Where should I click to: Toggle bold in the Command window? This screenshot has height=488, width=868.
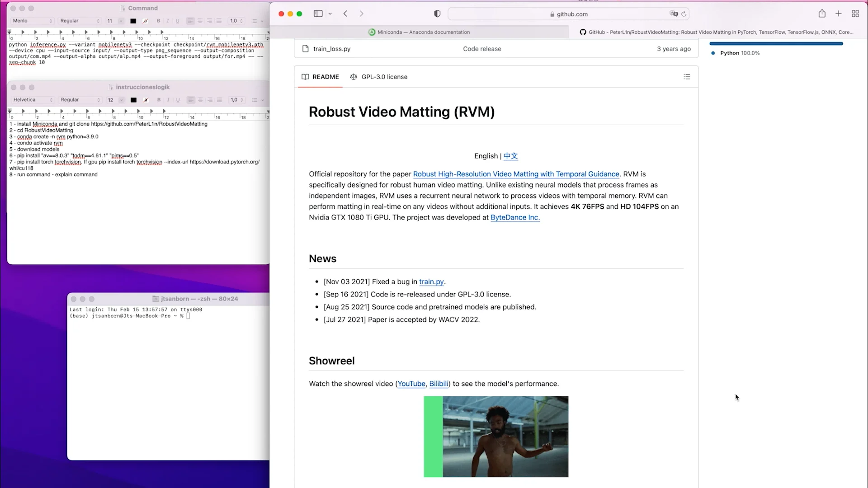pyautogui.click(x=158, y=21)
